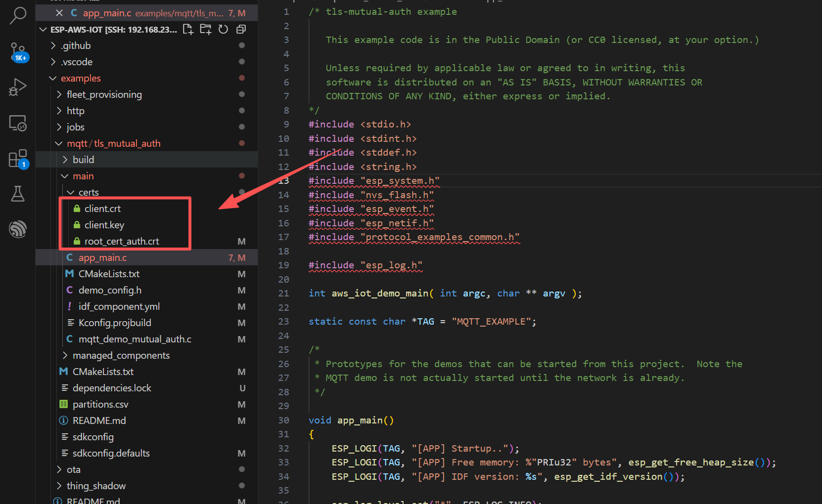Screen dimensions: 822x504
Task: Collapse the examples folder
Action: [53, 78]
